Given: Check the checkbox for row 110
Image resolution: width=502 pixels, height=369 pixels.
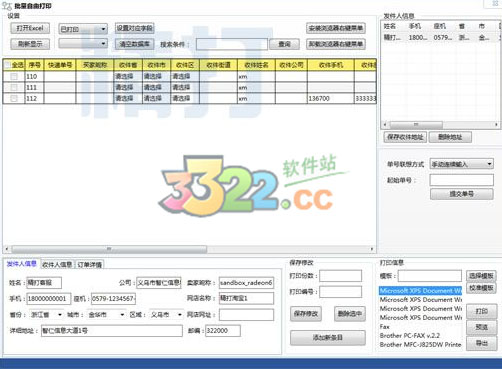Looking at the screenshot, I should point(14,76).
